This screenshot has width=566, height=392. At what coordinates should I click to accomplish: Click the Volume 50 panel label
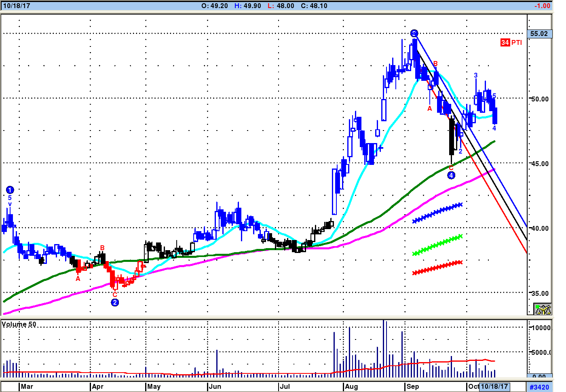coord(19,324)
